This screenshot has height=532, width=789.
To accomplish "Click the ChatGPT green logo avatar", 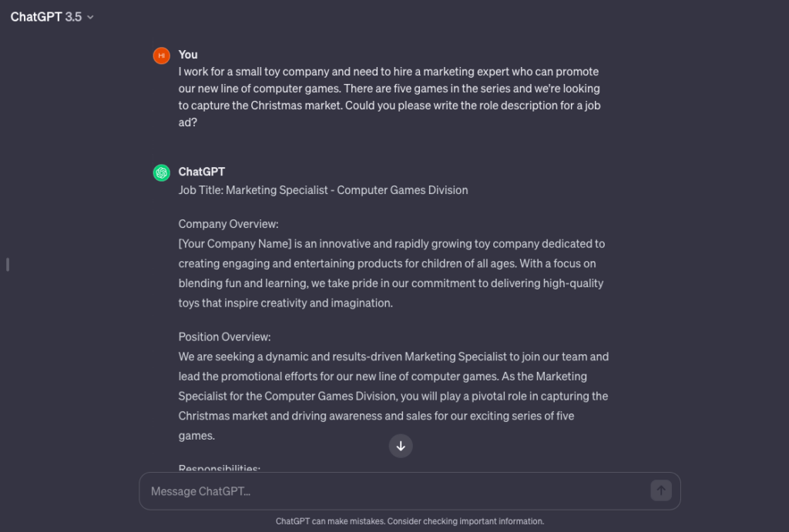I will click(x=160, y=172).
